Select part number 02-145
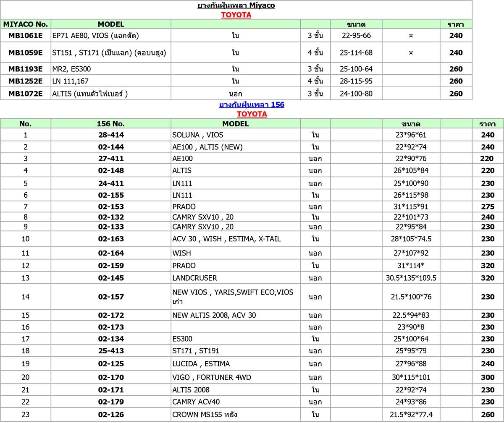 pyautogui.click(x=111, y=278)
